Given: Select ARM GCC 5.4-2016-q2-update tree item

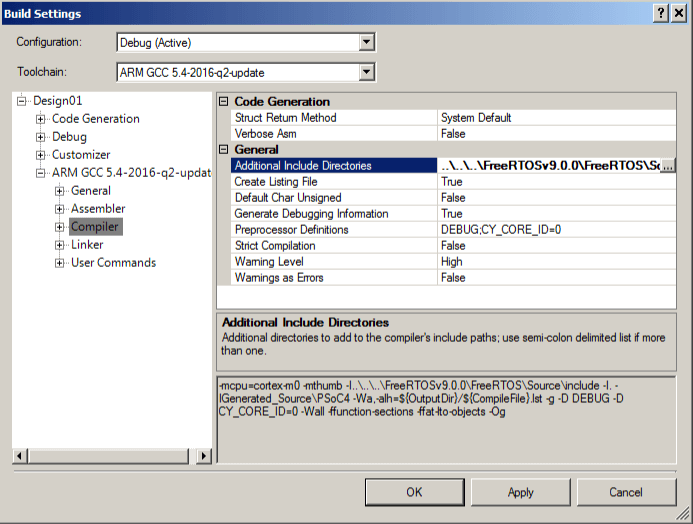Looking at the screenshot, I should [131, 173].
